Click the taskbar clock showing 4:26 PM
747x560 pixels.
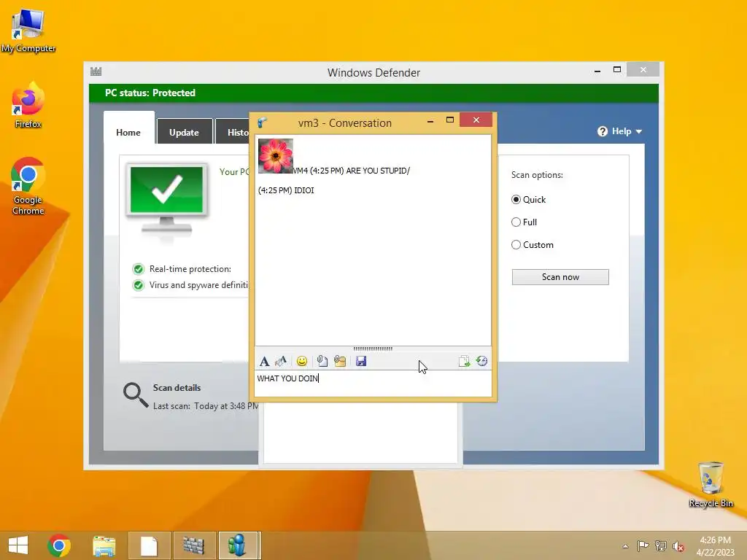[x=715, y=545]
